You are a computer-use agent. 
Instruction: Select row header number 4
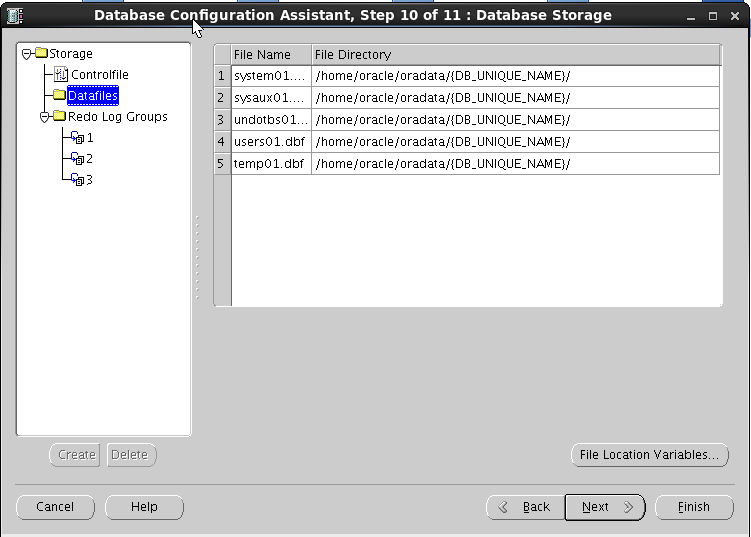(222, 142)
